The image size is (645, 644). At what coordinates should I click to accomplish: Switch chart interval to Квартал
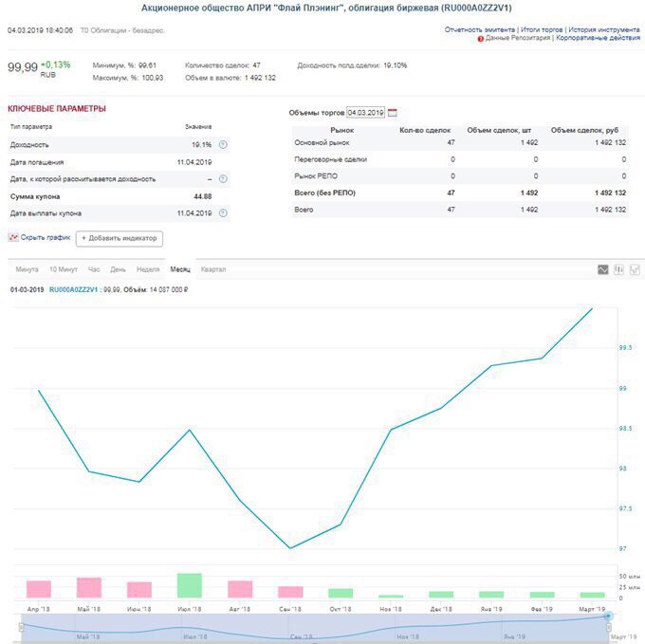(213, 269)
